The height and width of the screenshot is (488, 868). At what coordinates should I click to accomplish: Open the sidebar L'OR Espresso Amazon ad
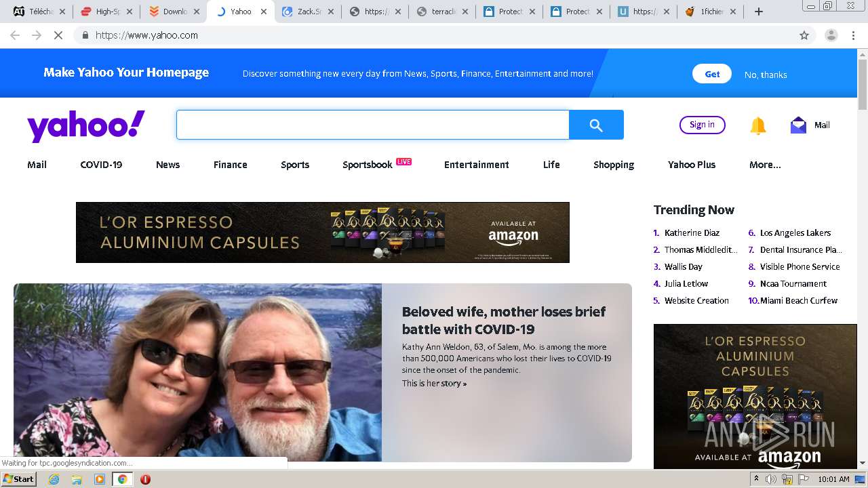755,396
